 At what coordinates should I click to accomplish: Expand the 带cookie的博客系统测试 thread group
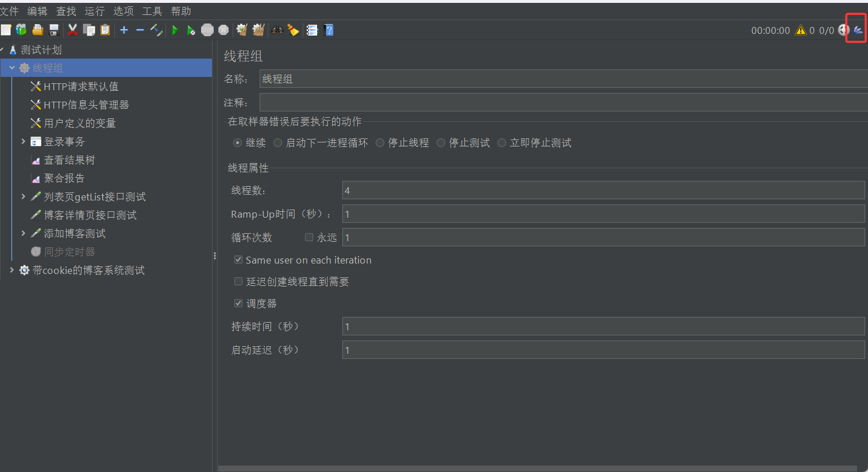tap(12, 270)
